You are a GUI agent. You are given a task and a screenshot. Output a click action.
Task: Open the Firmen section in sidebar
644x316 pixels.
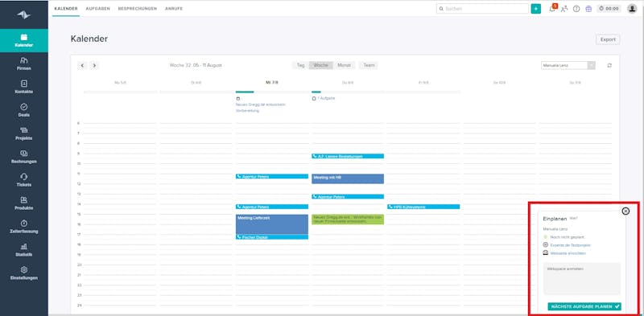[x=24, y=64]
